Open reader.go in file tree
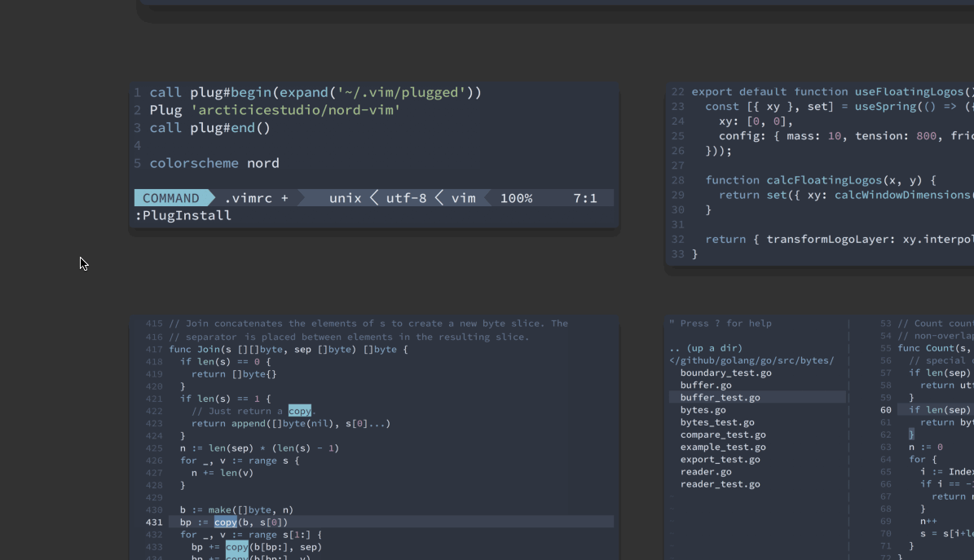Viewport: 974px width, 560px height. click(x=706, y=472)
